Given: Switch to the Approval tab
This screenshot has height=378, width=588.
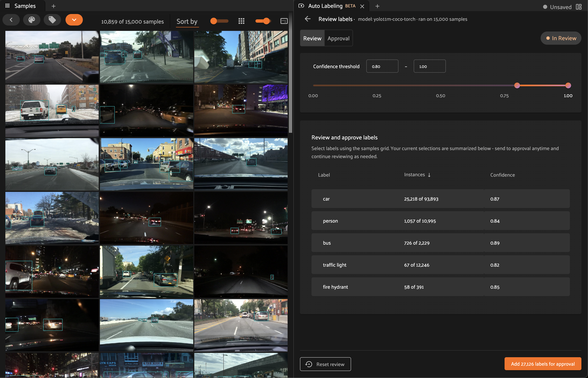Looking at the screenshot, I should click(338, 38).
